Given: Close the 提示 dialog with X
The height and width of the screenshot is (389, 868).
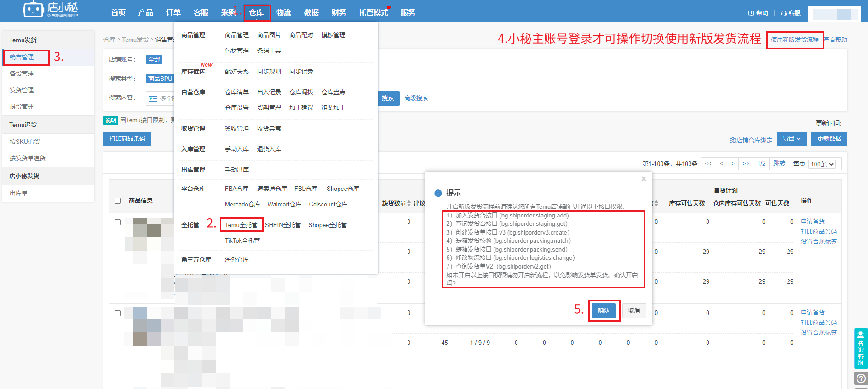Looking at the screenshot, I should pyautogui.click(x=644, y=179).
